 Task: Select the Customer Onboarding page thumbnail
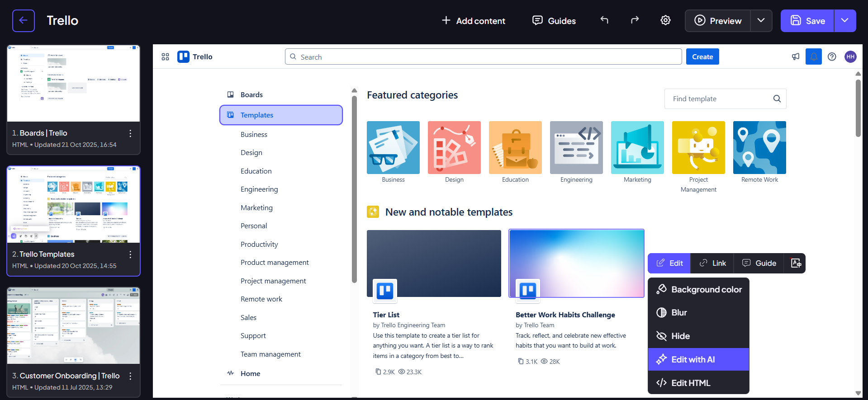tap(73, 325)
